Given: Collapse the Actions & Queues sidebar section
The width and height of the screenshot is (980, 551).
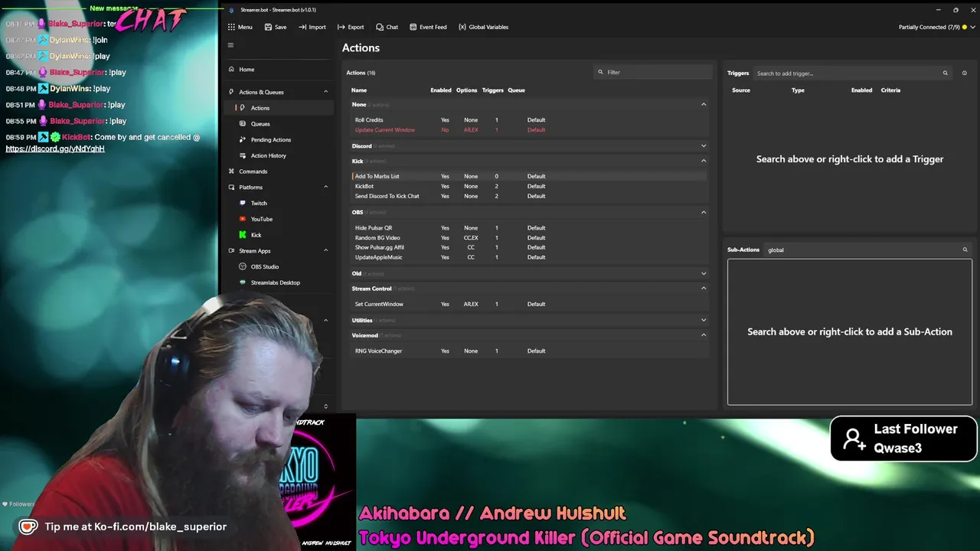Looking at the screenshot, I should [x=325, y=92].
